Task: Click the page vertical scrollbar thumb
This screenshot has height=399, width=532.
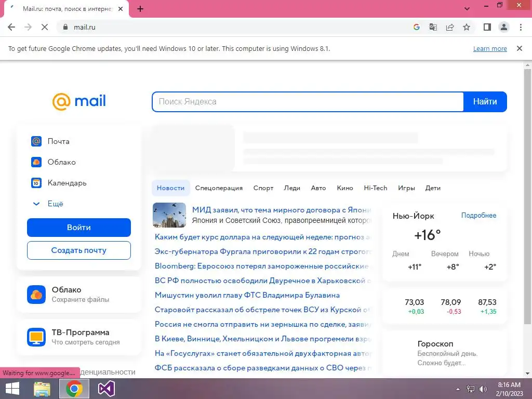Action: 527,197
